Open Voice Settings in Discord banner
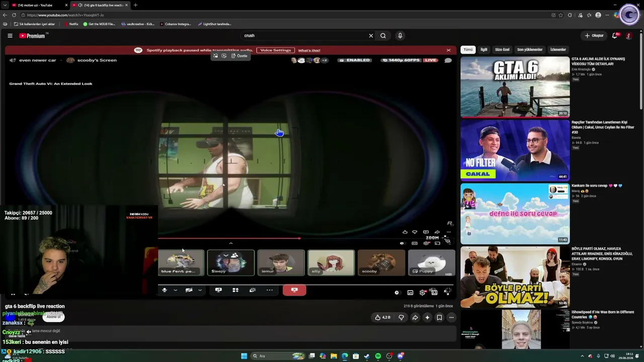This screenshot has height=362, width=644. click(x=276, y=50)
